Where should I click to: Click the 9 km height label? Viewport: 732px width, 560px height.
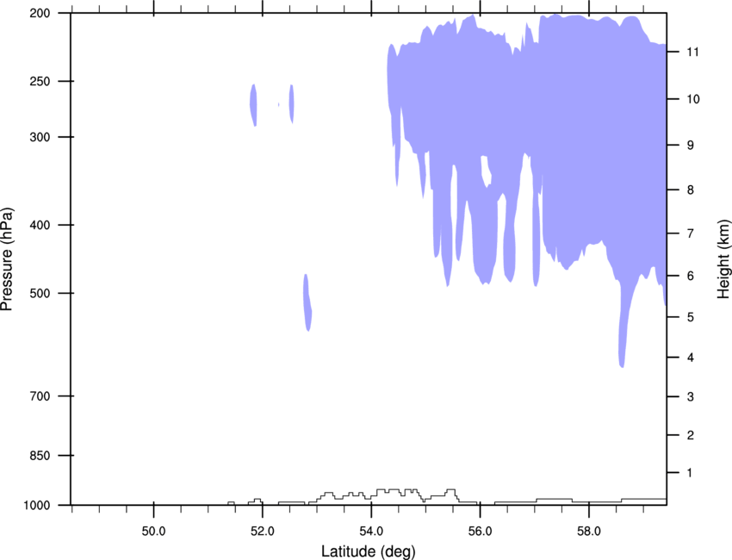tap(691, 146)
